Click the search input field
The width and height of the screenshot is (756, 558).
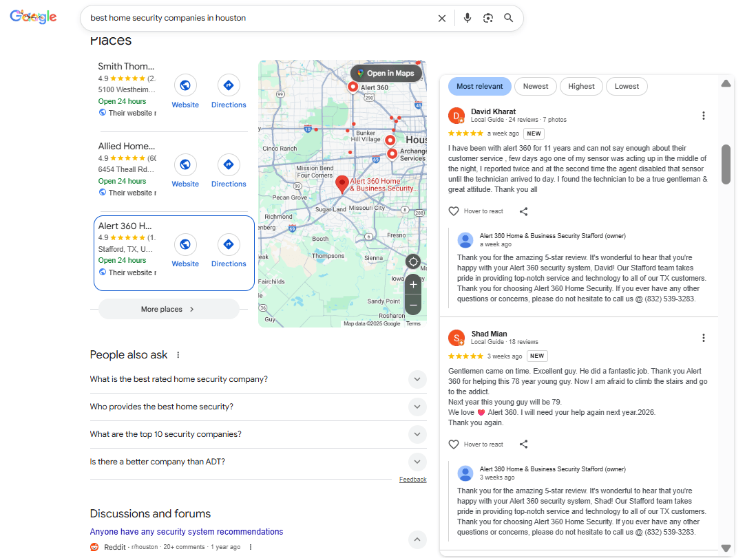click(262, 18)
